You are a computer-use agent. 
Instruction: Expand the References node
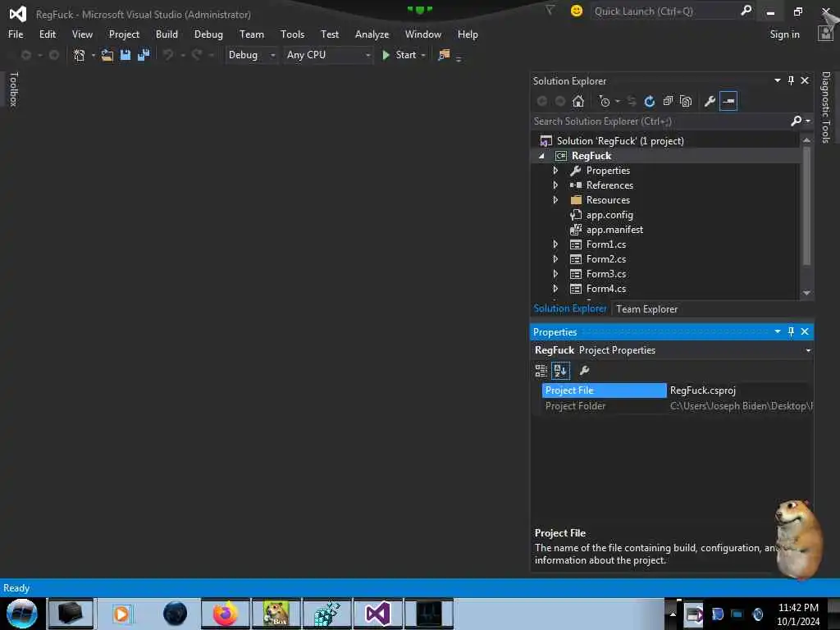pos(555,185)
